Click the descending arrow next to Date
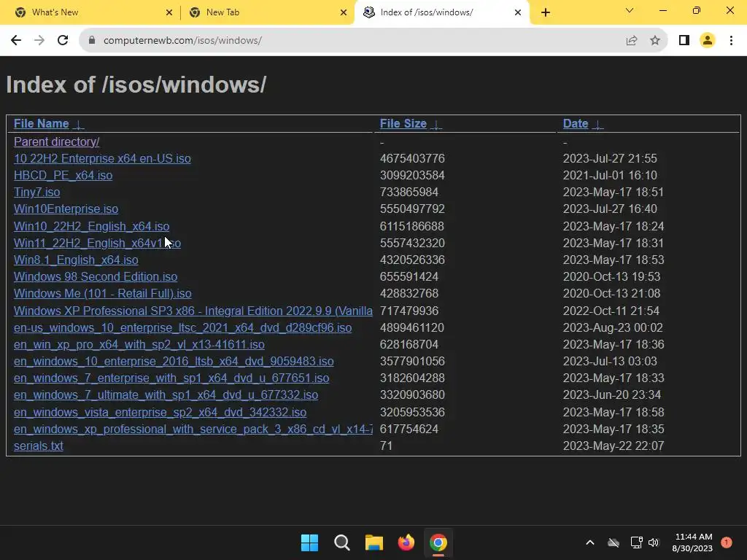The image size is (747, 560). click(x=598, y=125)
